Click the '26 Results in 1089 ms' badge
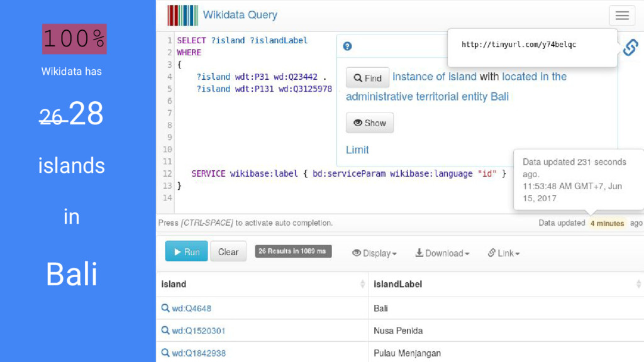The width and height of the screenshot is (644, 362). coord(293,251)
